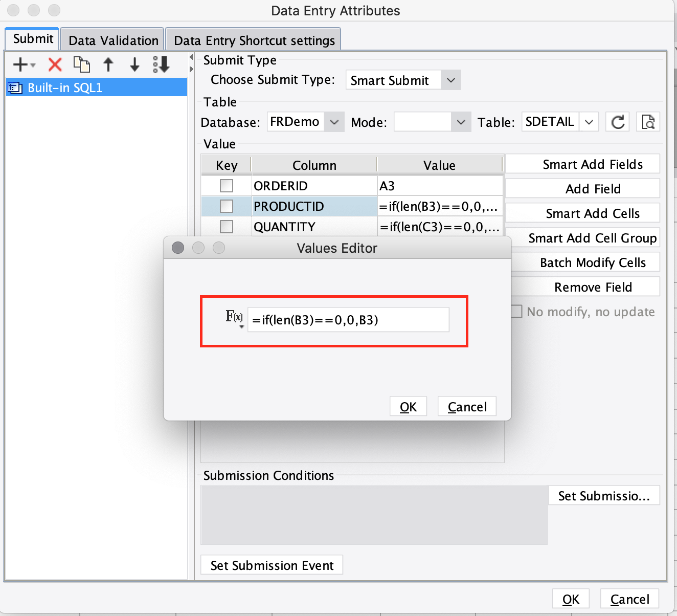Move the item up with the up arrow
Image resolution: width=677 pixels, height=616 pixels.
pyautogui.click(x=108, y=64)
